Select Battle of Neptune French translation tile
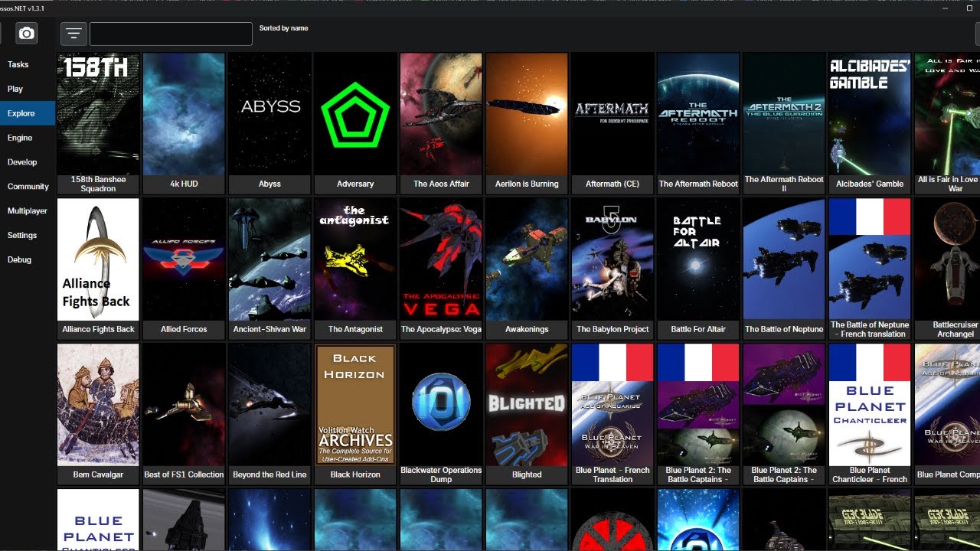 [870, 268]
